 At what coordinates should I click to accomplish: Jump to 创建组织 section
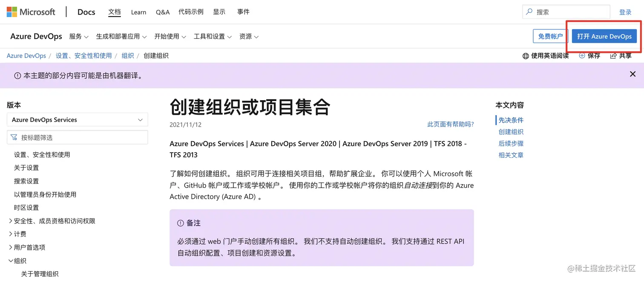coord(511,132)
